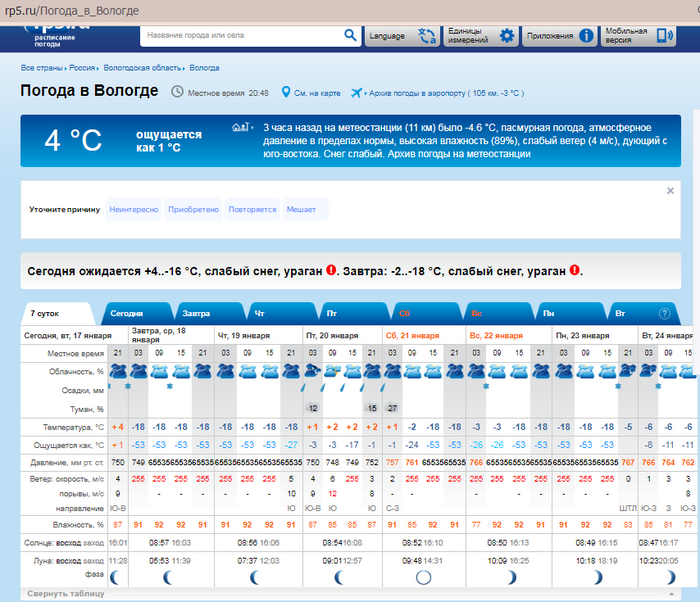Open breadcrumb link Вологодская область

pyautogui.click(x=142, y=68)
